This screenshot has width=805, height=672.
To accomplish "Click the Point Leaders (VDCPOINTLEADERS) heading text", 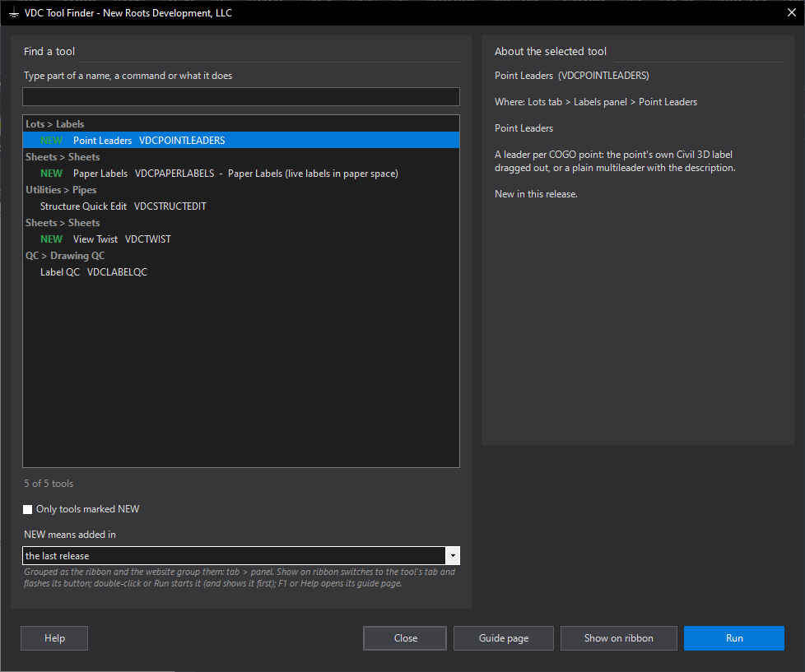I will [x=572, y=76].
